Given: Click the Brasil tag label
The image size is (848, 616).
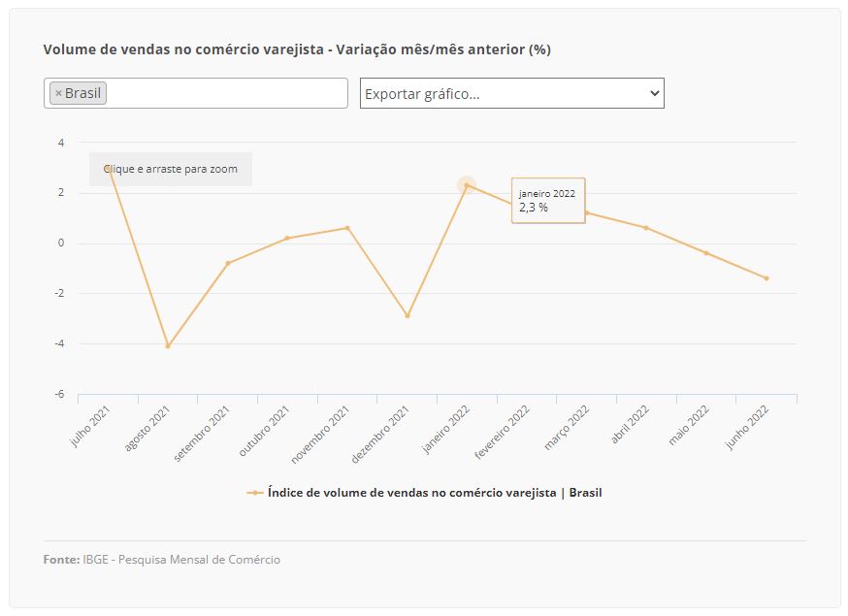Looking at the screenshot, I should (82, 93).
